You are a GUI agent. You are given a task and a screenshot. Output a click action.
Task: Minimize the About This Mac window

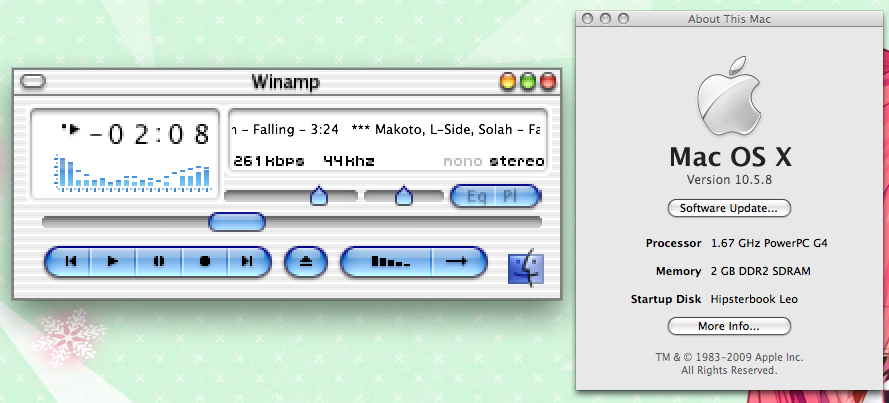(605, 19)
